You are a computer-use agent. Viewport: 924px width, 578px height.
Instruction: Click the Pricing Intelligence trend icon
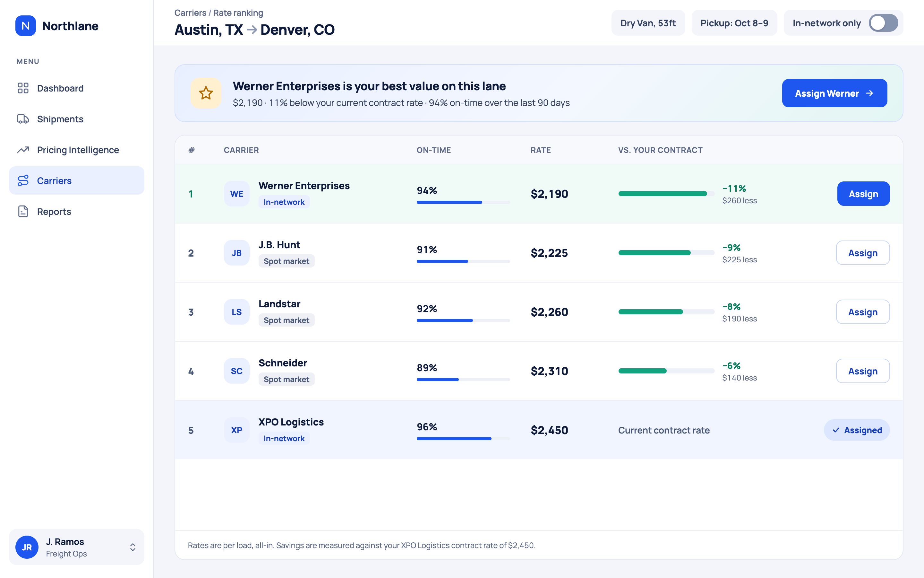coord(23,150)
